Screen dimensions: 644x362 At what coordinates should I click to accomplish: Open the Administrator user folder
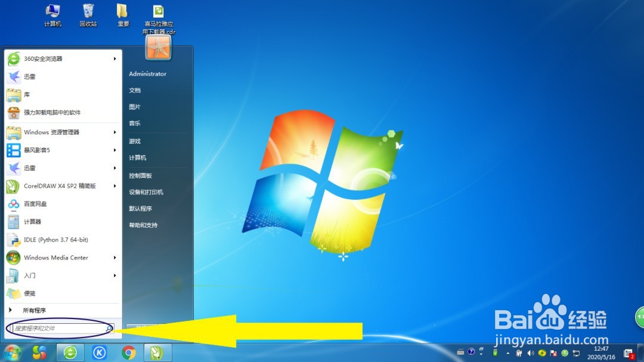(147, 74)
